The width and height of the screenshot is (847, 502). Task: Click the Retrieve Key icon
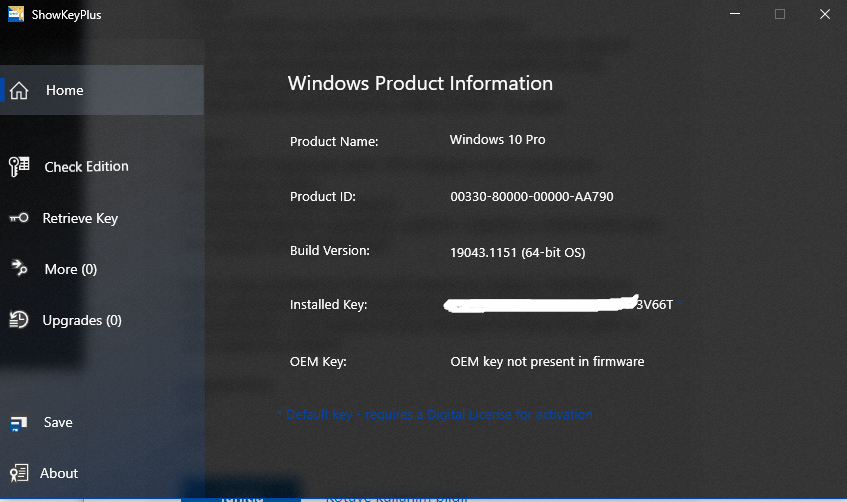[19, 218]
